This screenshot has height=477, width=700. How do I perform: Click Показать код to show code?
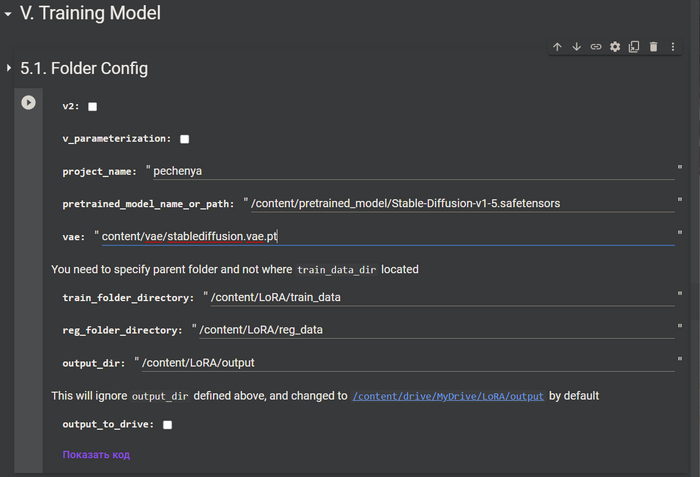click(x=96, y=455)
